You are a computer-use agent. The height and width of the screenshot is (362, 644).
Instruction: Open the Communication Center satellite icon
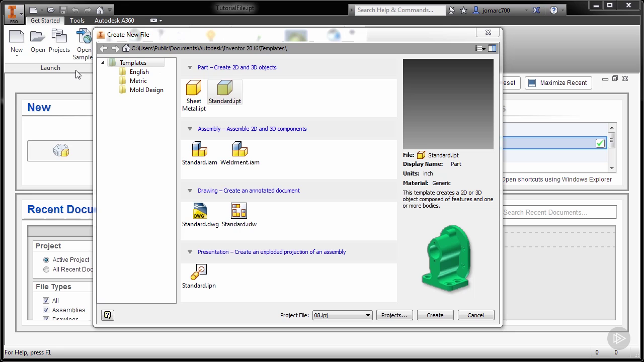pos(452,10)
